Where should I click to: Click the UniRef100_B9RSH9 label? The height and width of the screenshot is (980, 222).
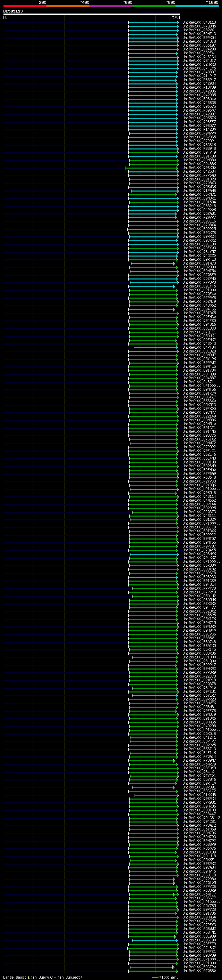199,465
